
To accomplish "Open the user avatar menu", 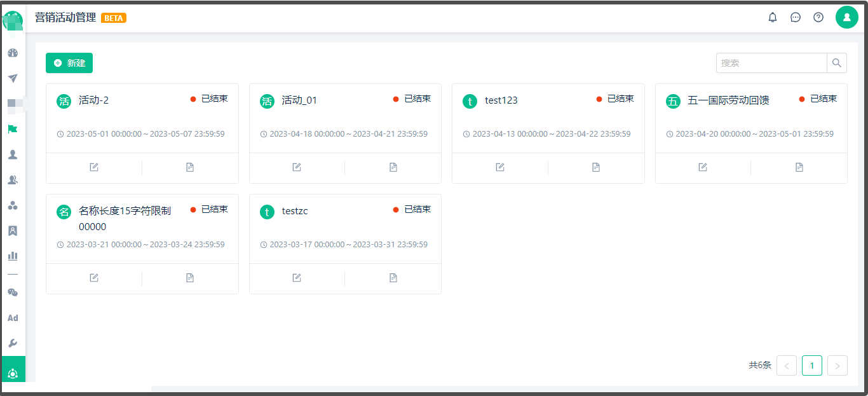I will [x=847, y=18].
